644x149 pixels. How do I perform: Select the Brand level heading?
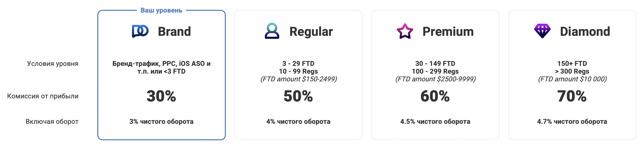(x=174, y=31)
